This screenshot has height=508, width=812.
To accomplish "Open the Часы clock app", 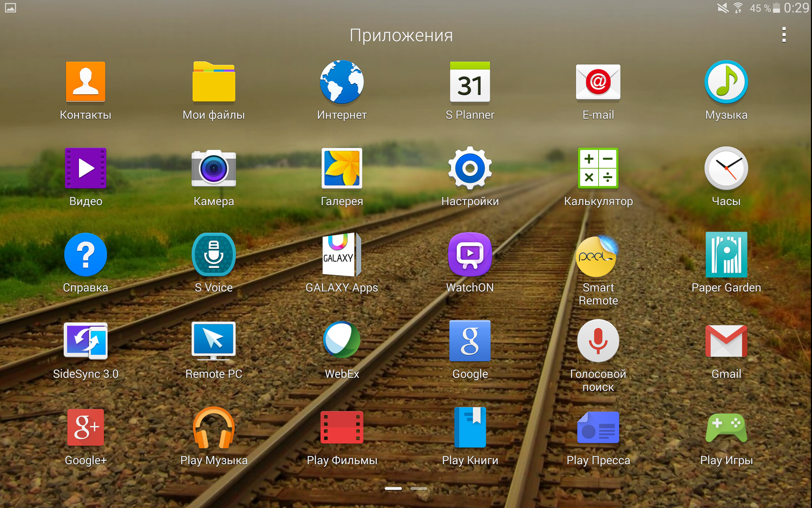I will coord(726,168).
